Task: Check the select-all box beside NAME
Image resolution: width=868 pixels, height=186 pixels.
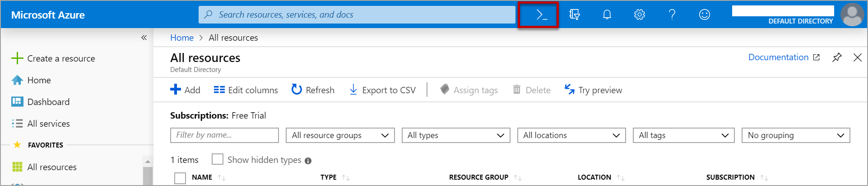Action: [180, 178]
